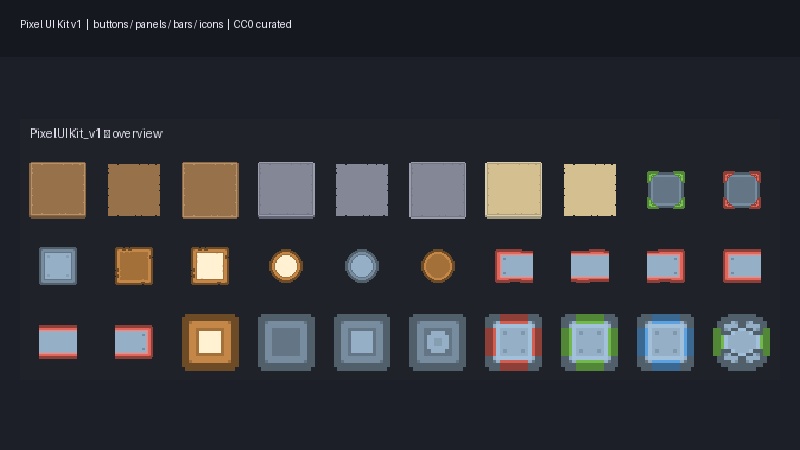Select the cream round button with brown ring
This screenshot has width=800, height=450.
click(286, 266)
